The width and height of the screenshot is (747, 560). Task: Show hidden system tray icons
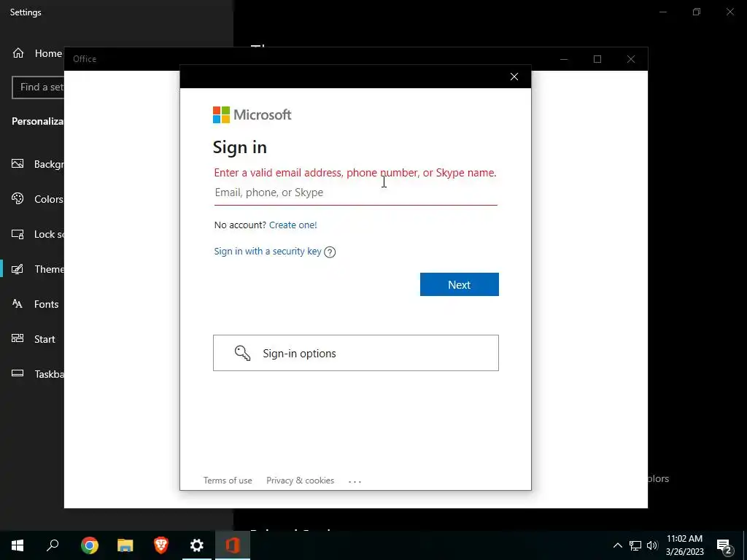click(617, 545)
